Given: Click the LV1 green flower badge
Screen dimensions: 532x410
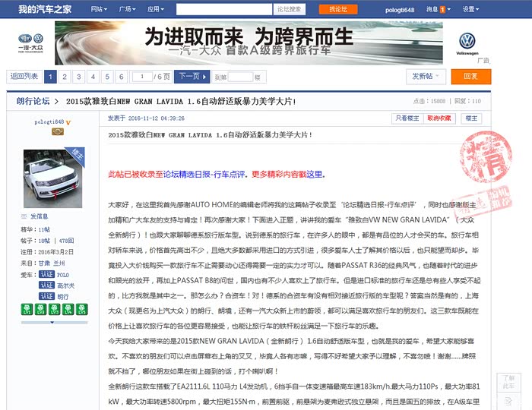Looking at the screenshot, I should 27,309.
